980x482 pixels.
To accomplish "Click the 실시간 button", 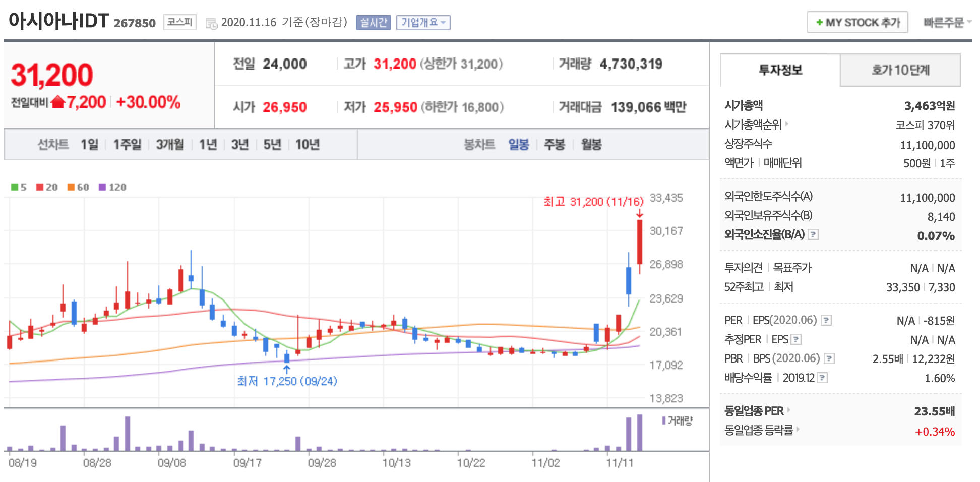I will pos(373,23).
